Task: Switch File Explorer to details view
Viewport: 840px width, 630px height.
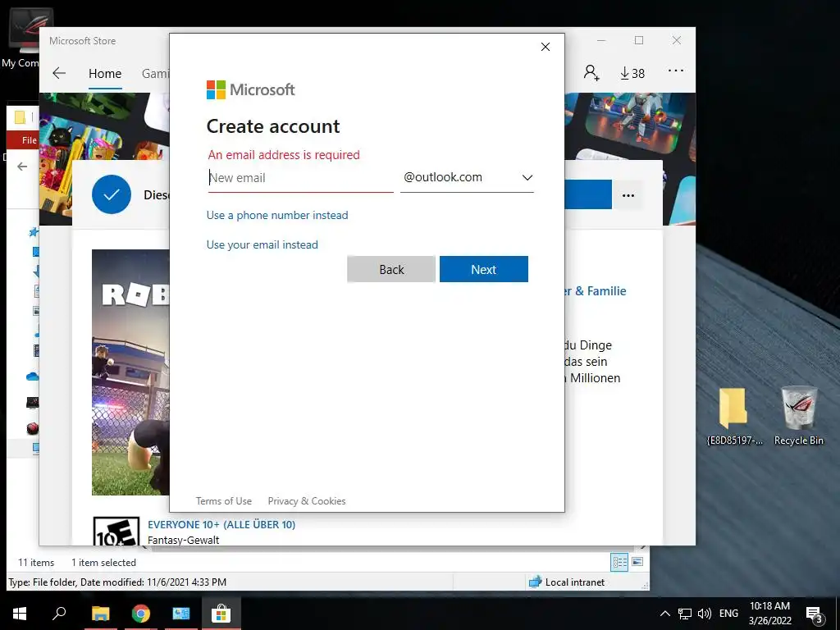Action: tap(619, 562)
